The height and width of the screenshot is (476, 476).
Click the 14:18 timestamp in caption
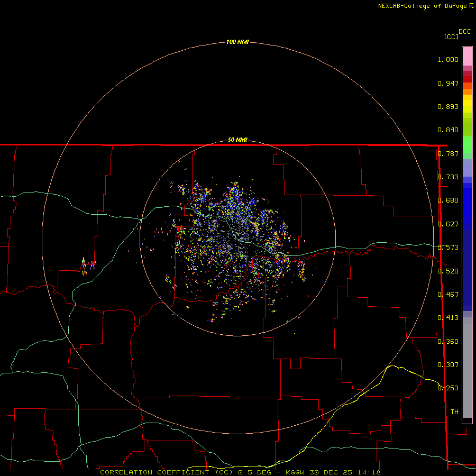click(x=369, y=472)
